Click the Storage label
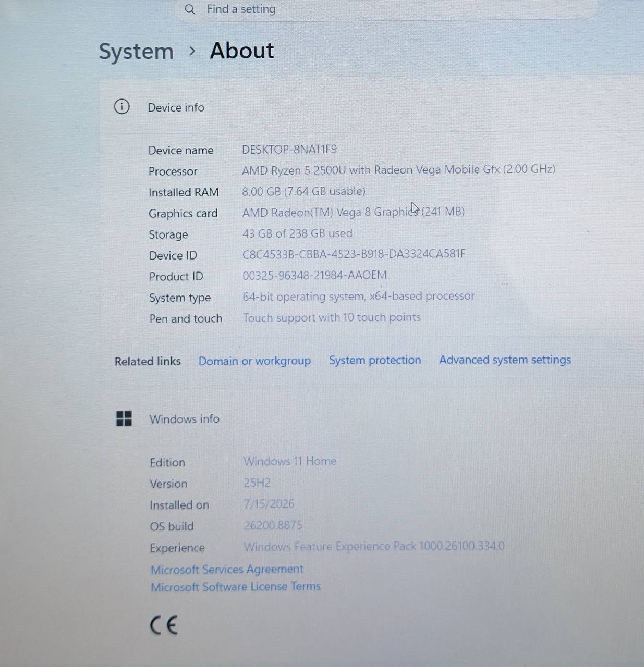The height and width of the screenshot is (667, 644). point(168,235)
